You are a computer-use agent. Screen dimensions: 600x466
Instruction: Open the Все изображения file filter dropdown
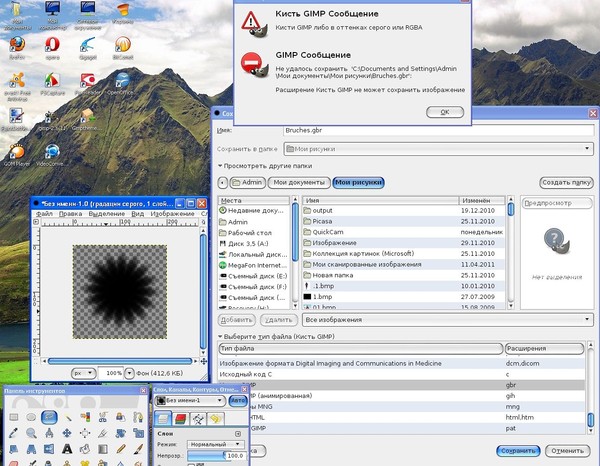coord(448,320)
